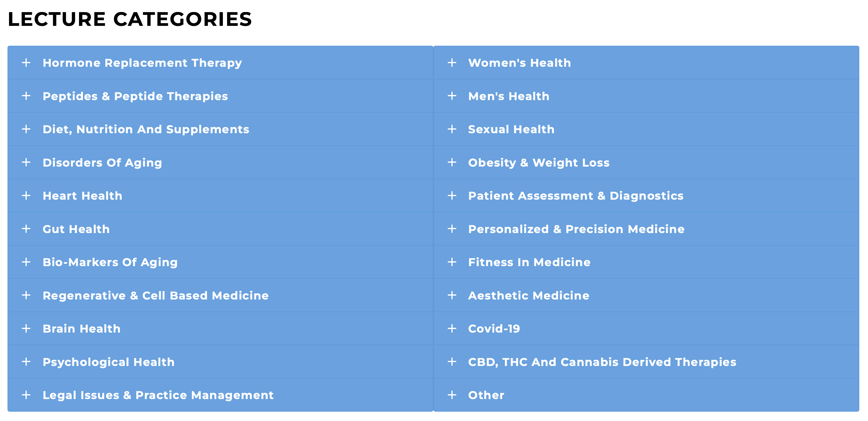Viewport: 868px width, 421px height.
Task: Expand the Sexual Health category
Action: coord(511,129)
